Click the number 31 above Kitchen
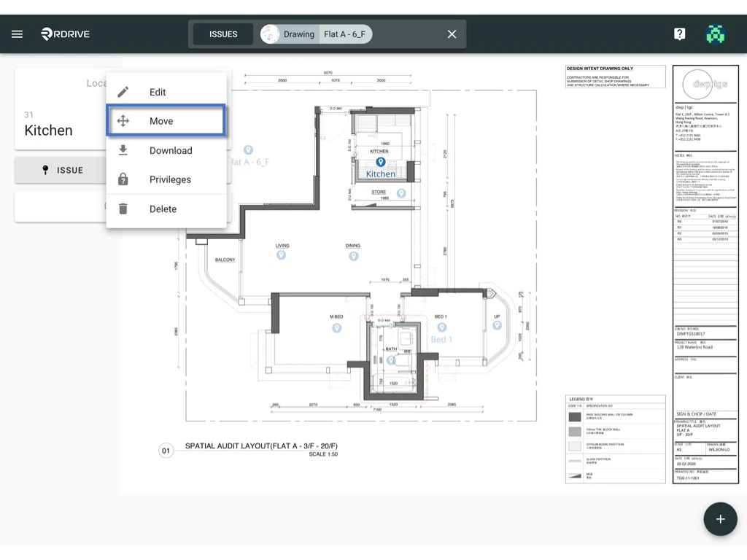Image resolution: width=747 pixels, height=560 pixels. click(28, 114)
